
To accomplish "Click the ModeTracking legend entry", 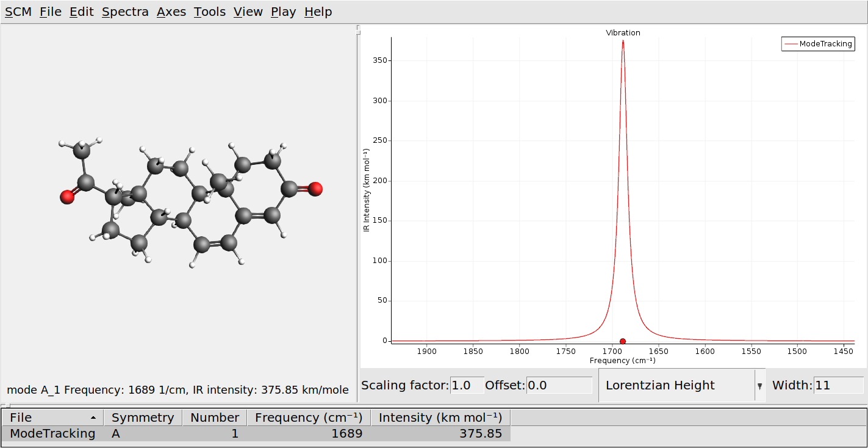I will coord(817,44).
